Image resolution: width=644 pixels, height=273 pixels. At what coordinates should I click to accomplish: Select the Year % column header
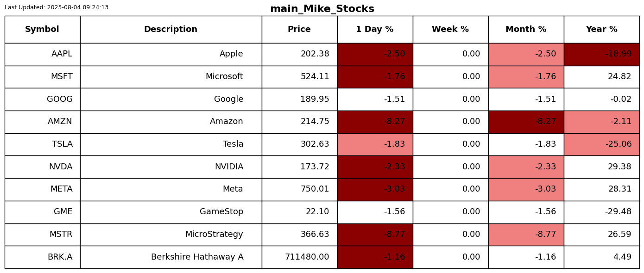pyautogui.click(x=601, y=30)
